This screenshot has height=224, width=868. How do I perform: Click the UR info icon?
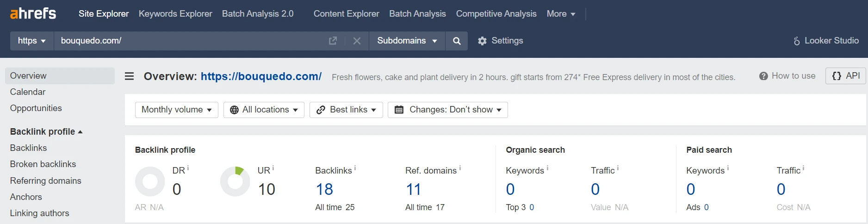click(273, 168)
